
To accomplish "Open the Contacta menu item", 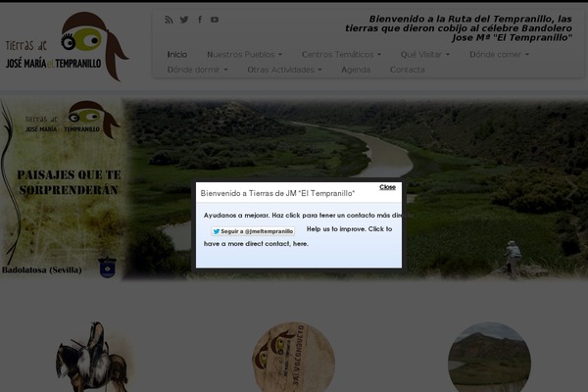I will click(x=408, y=70).
